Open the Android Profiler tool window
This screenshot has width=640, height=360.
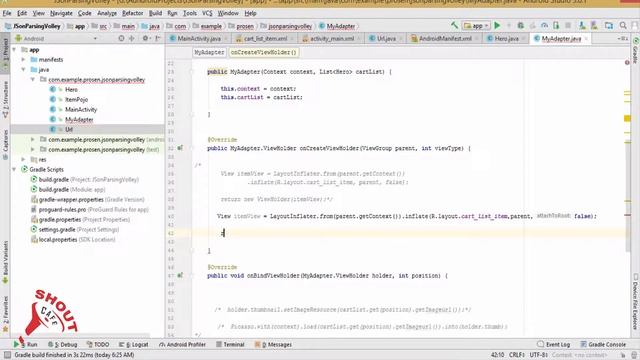pyautogui.click(x=182, y=344)
